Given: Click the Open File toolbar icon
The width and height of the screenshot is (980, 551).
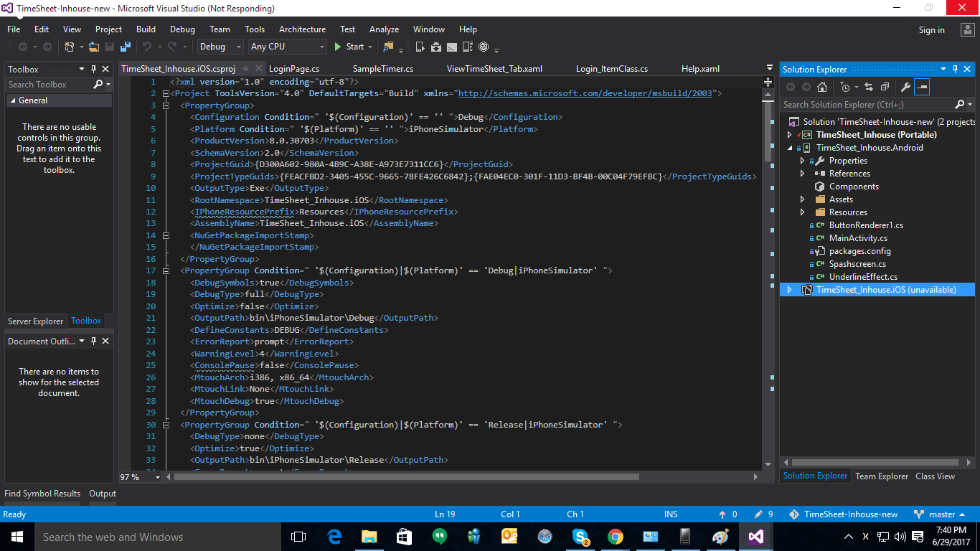Looking at the screenshot, I should [x=95, y=47].
